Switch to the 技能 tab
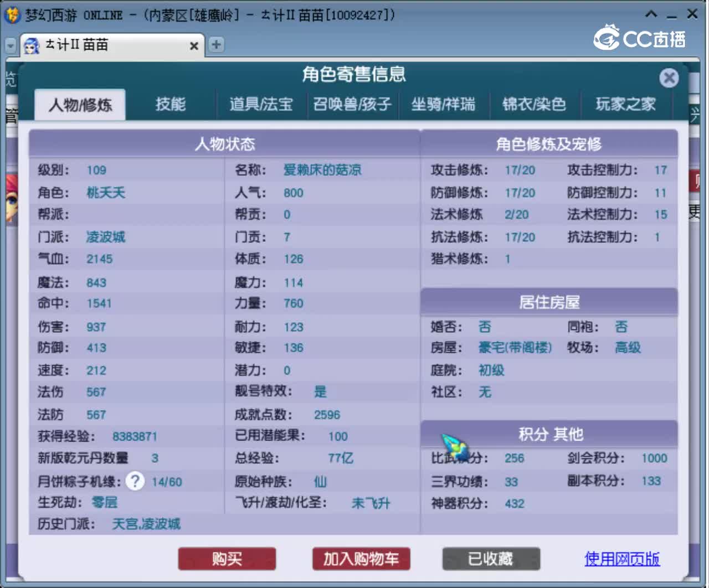The image size is (709, 588). coord(169,104)
